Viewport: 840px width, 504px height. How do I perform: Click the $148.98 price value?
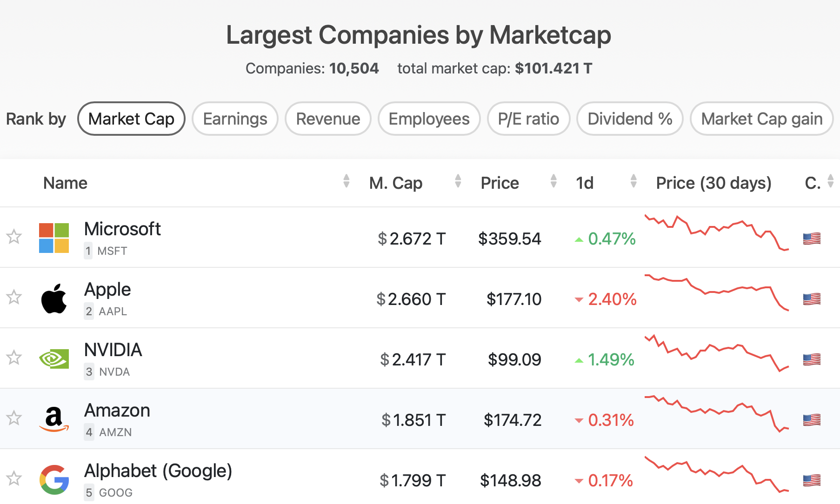(x=511, y=480)
